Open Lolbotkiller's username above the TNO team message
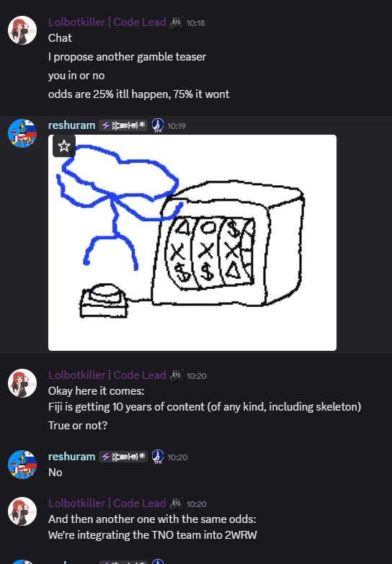The height and width of the screenshot is (564, 392). point(107,503)
